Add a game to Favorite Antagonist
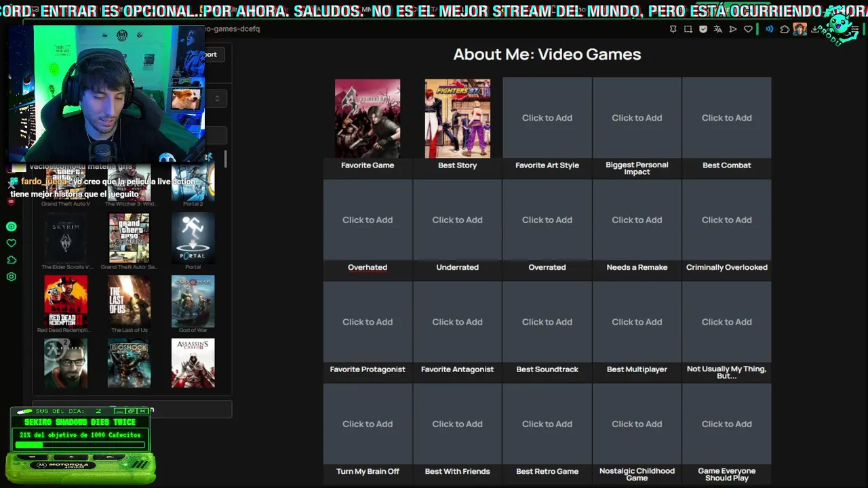 tap(457, 322)
